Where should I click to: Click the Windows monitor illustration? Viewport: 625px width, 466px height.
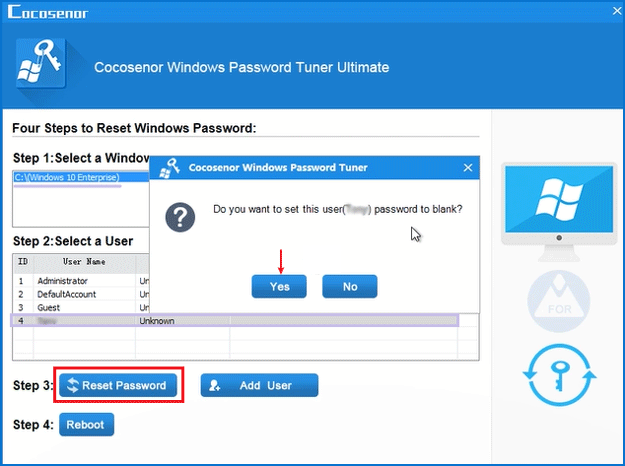tap(559, 211)
